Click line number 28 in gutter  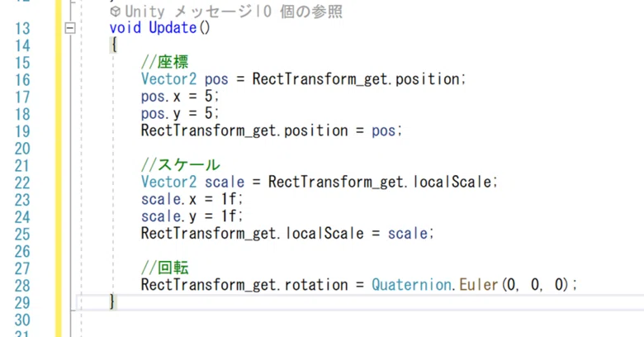point(22,286)
